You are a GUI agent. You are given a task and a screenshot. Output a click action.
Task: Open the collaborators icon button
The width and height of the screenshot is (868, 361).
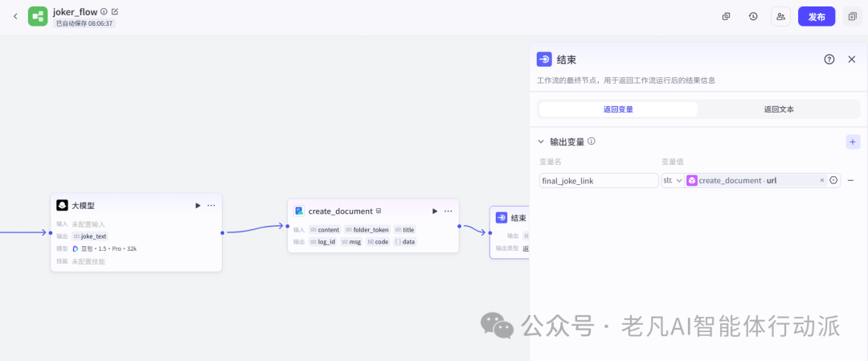pos(780,17)
